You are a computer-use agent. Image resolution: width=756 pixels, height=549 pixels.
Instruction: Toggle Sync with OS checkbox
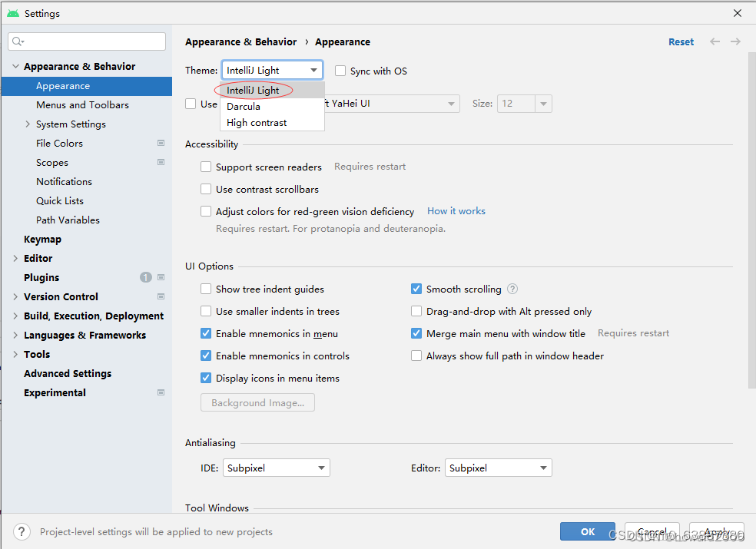click(x=340, y=71)
